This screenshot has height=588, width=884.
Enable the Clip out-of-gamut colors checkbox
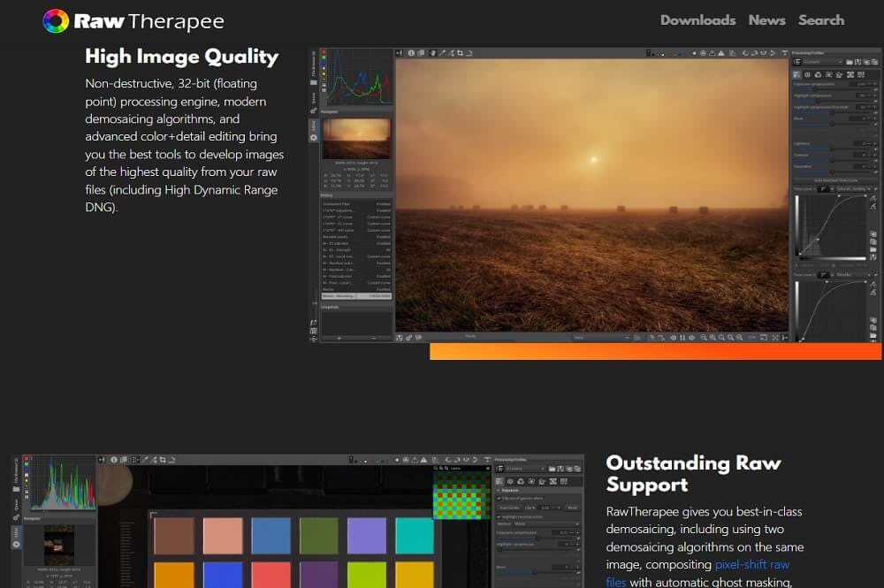(499, 497)
